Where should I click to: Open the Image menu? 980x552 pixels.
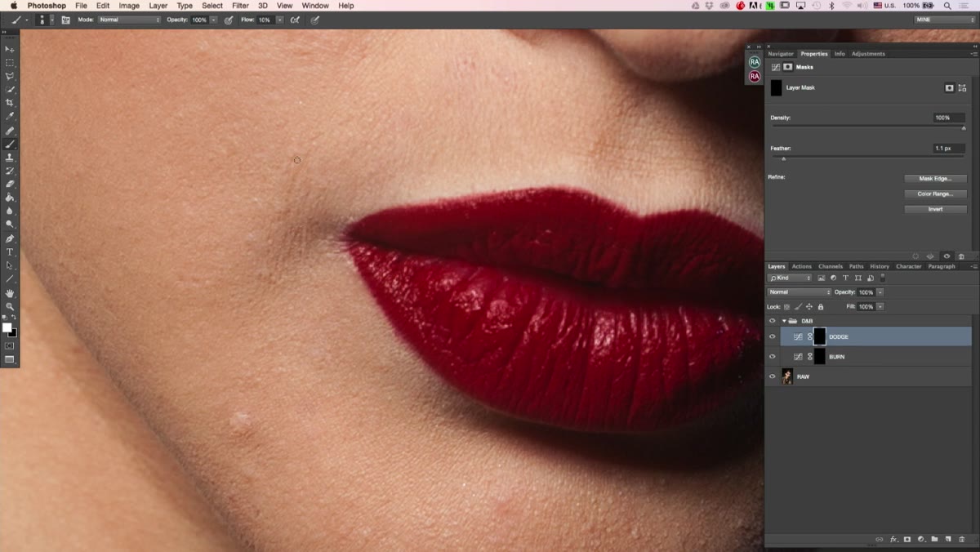(129, 6)
